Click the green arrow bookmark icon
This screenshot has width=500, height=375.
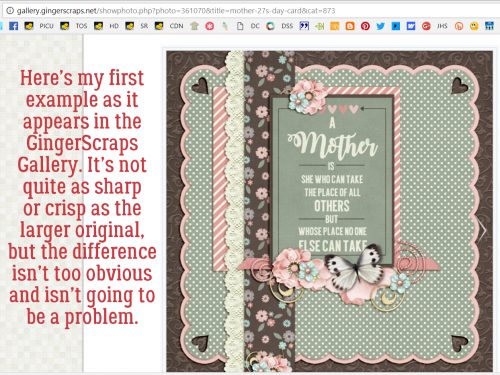[x=319, y=26]
